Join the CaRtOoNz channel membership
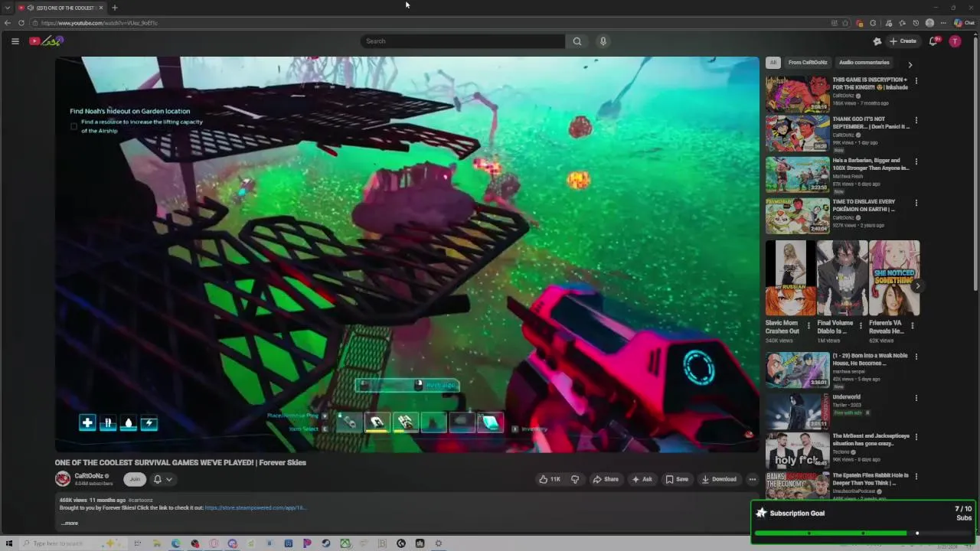 point(135,479)
